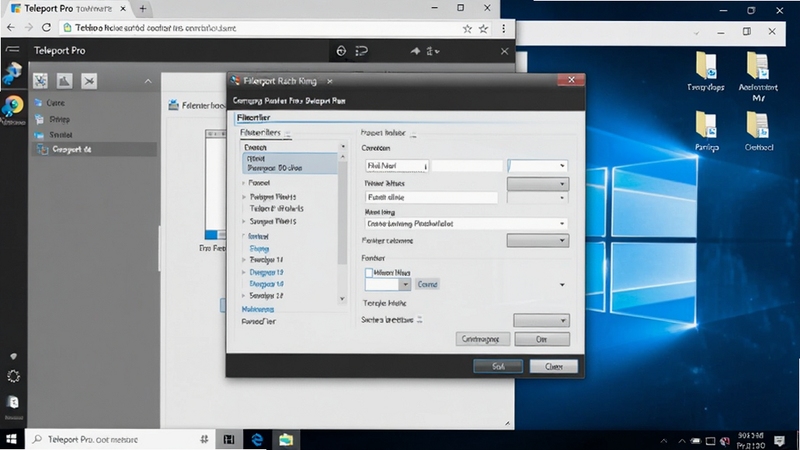Switch to the right-hand tab heading in dialog

point(383,133)
